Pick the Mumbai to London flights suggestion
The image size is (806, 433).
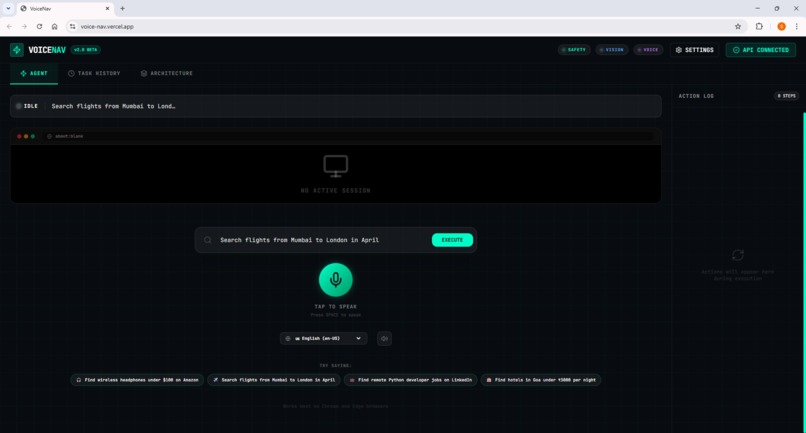(x=274, y=380)
